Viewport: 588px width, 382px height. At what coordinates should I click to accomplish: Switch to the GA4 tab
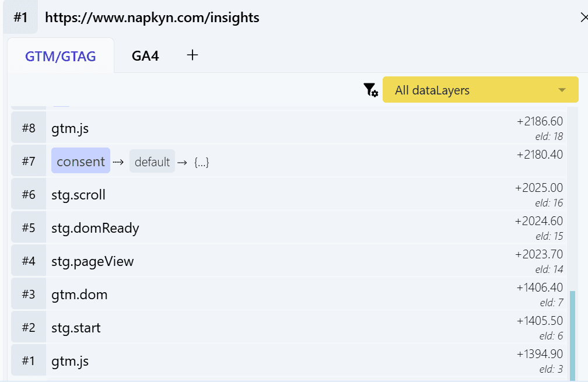coord(145,55)
